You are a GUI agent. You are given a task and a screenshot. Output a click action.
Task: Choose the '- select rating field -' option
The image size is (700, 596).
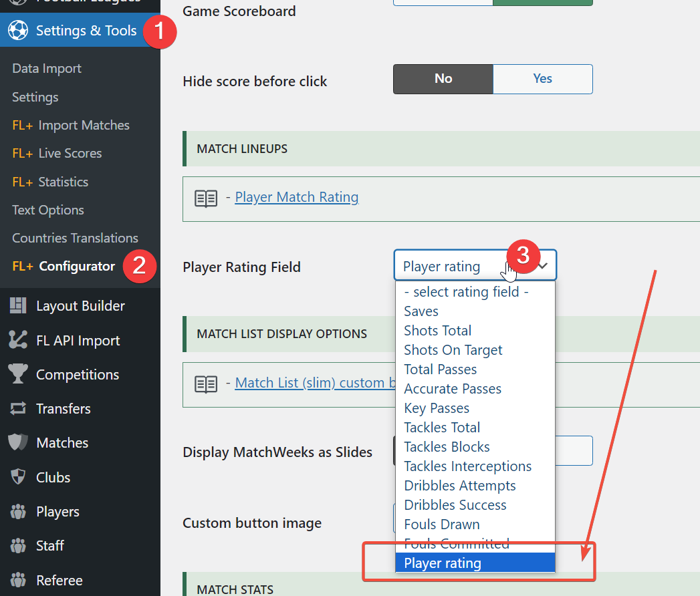click(x=475, y=292)
